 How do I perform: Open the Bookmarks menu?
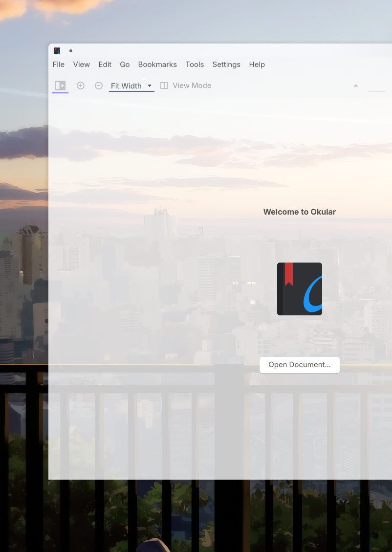pos(157,65)
